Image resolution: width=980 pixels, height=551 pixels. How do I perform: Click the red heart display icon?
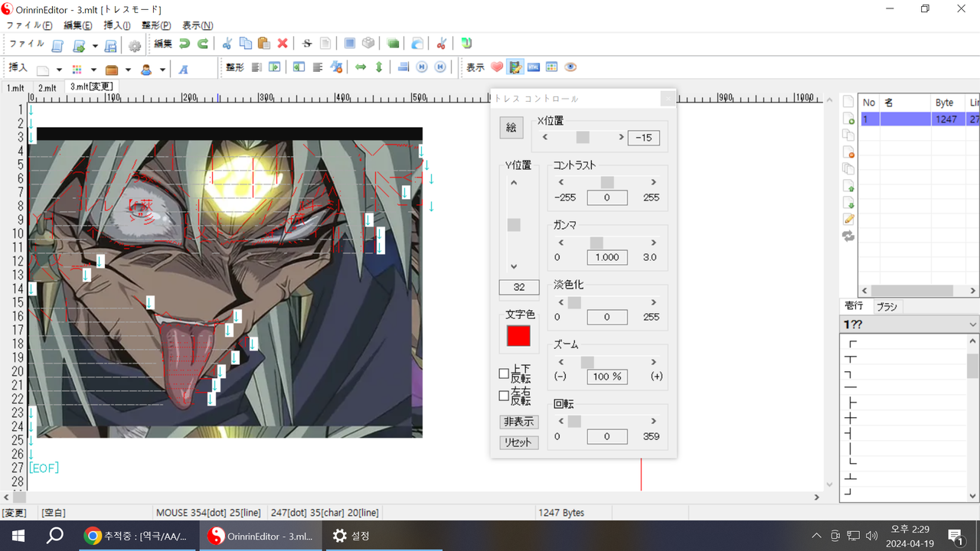point(497,67)
